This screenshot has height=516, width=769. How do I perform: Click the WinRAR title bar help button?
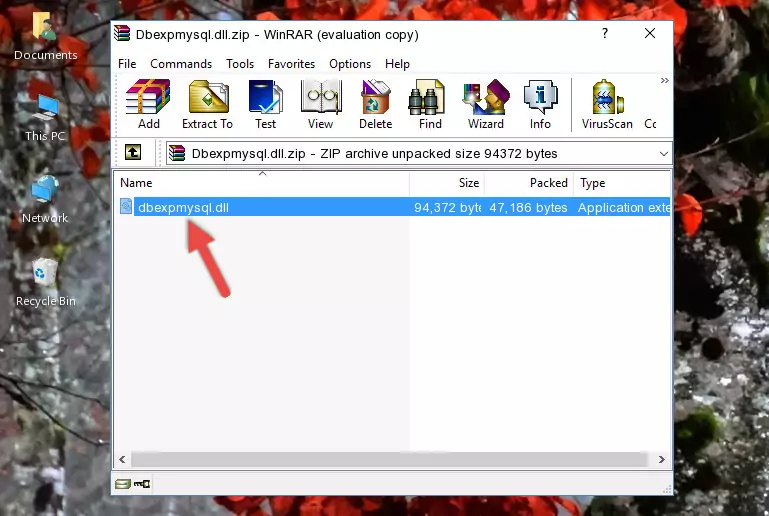tap(605, 33)
